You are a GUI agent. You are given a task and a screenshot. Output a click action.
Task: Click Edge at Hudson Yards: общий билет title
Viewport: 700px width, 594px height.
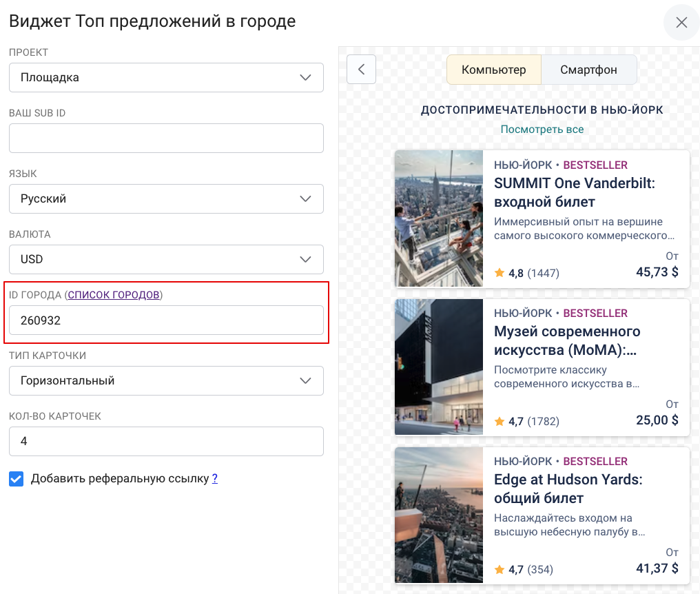[x=568, y=489]
